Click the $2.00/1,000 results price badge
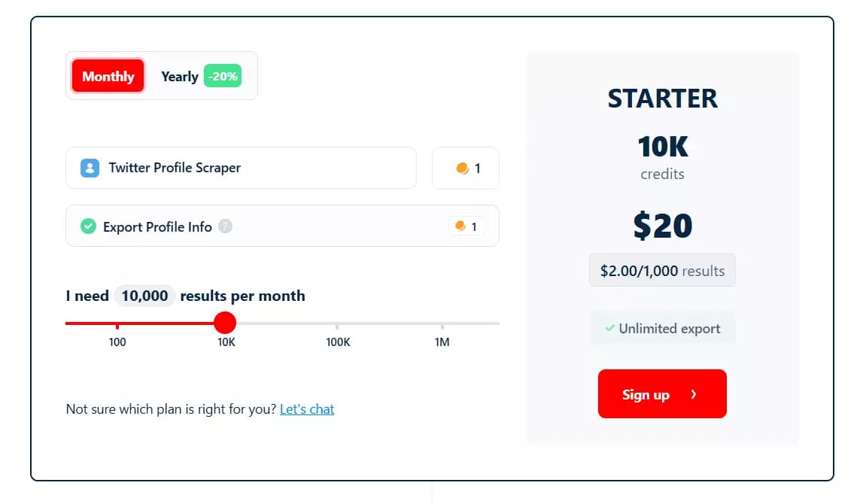The image size is (863, 504). (662, 270)
